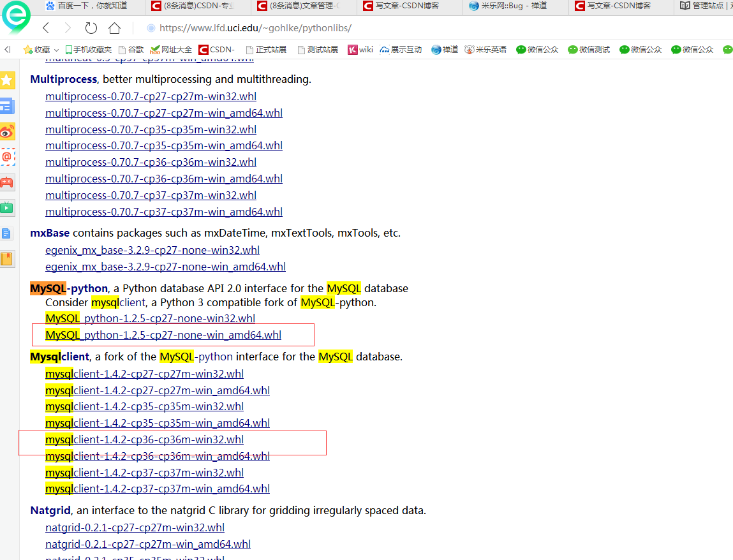Download multiprocess-0.70.7-cp35-cp35m-win32.whl

151,129
